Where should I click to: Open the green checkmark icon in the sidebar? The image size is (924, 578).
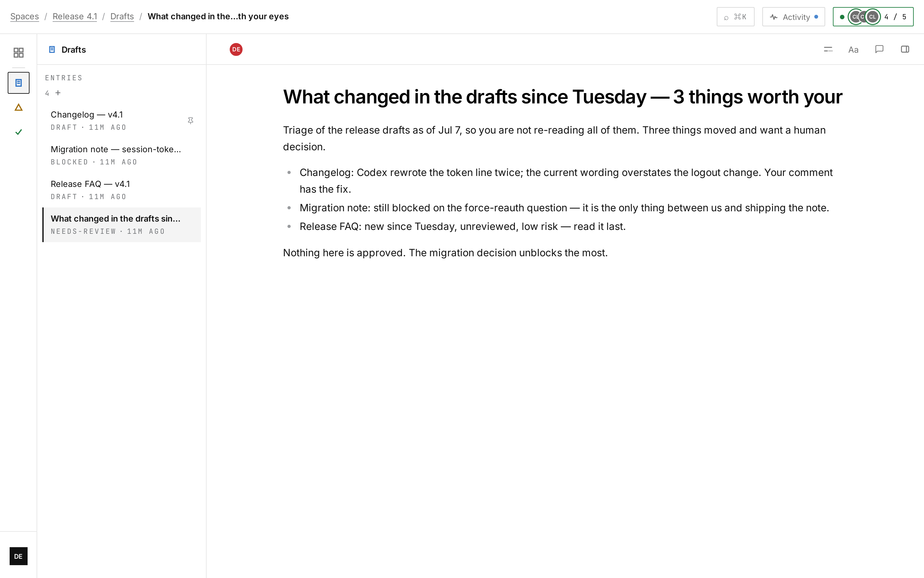(x=18, y=132)
